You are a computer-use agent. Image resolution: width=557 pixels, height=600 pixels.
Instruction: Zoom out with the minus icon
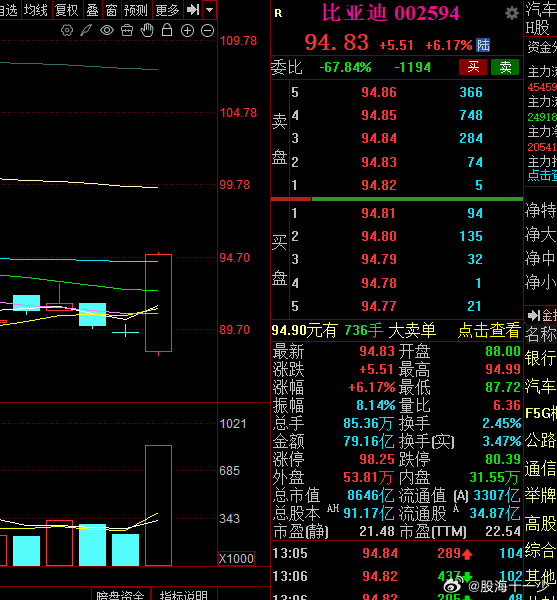click(x=207, y=31)
